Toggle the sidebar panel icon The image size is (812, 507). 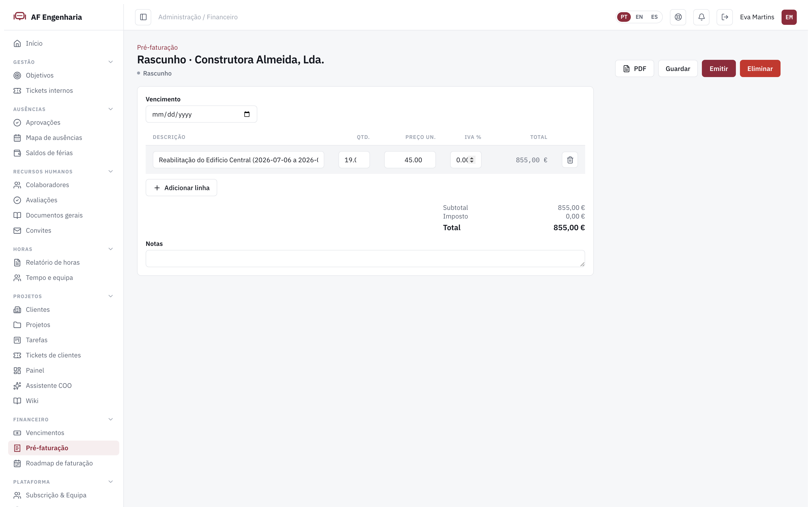pos(143,17)
